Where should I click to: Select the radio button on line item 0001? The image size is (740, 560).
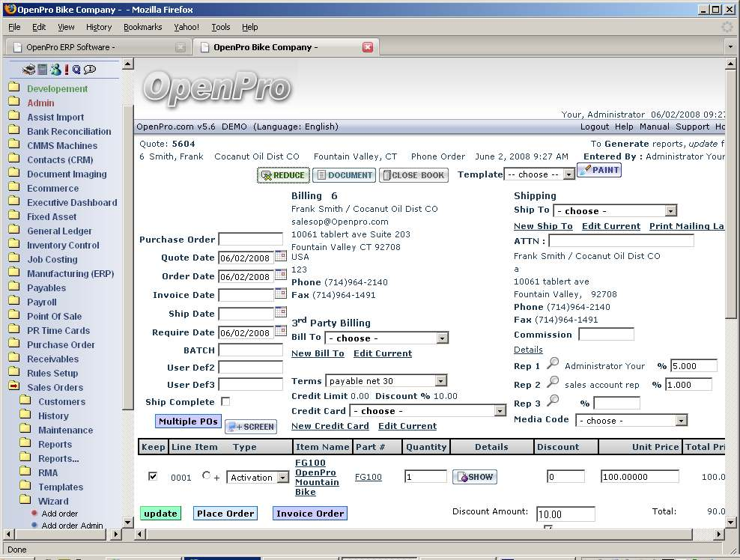click(206, 476)
